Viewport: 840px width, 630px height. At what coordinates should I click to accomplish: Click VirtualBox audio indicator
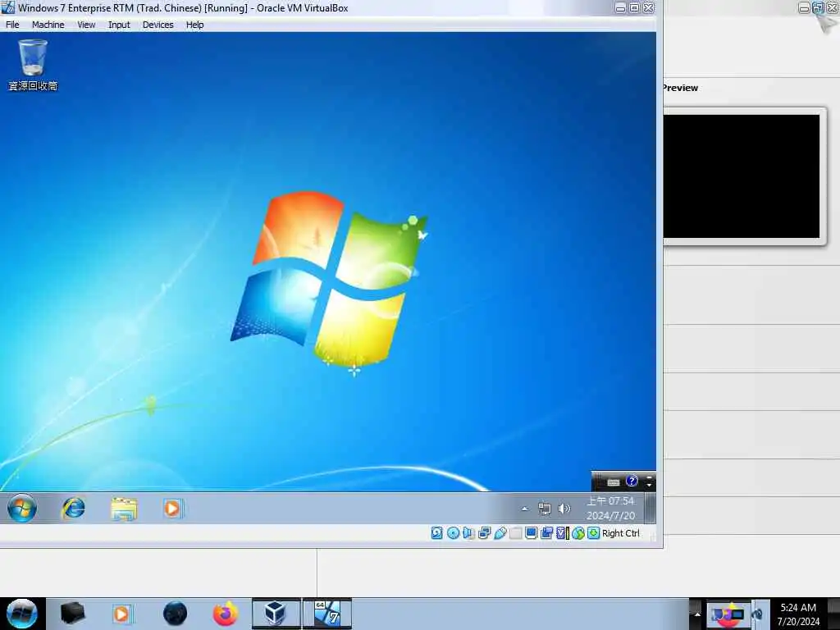click(x=468, y=533)
